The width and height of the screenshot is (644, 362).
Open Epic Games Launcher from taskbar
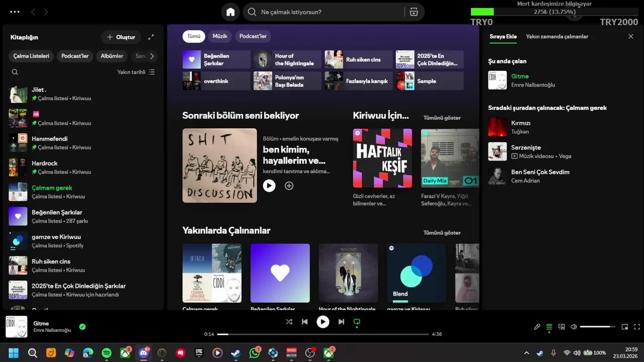(199, 353)
